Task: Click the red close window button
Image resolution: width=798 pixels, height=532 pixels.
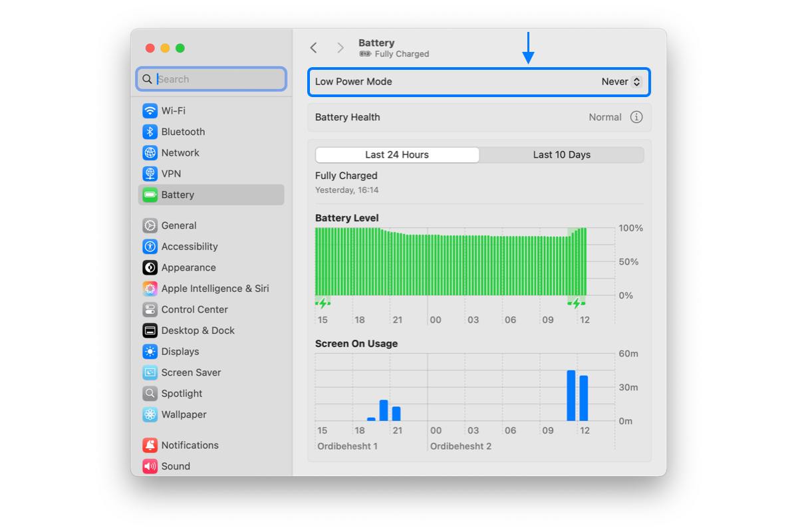Action: click(150, 48)
